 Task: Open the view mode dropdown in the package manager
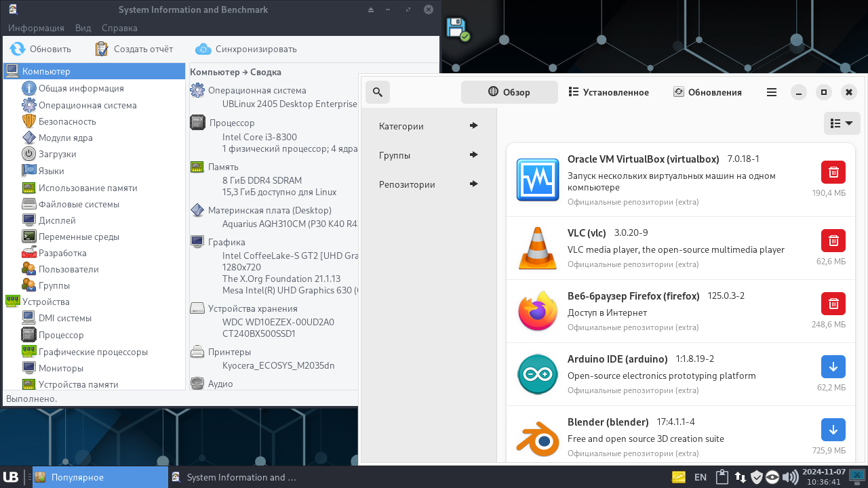(x=842, y=123)
